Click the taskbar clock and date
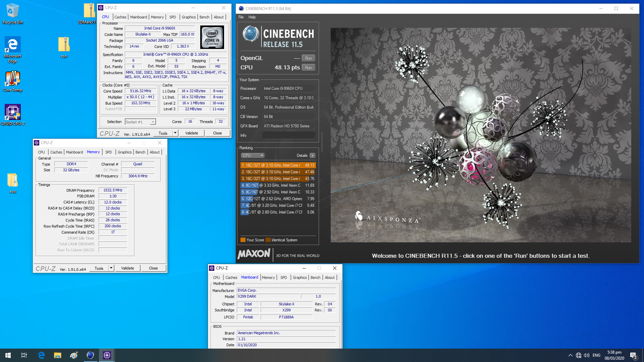Viewport: 644px width, 362px height. coord(614,355)
